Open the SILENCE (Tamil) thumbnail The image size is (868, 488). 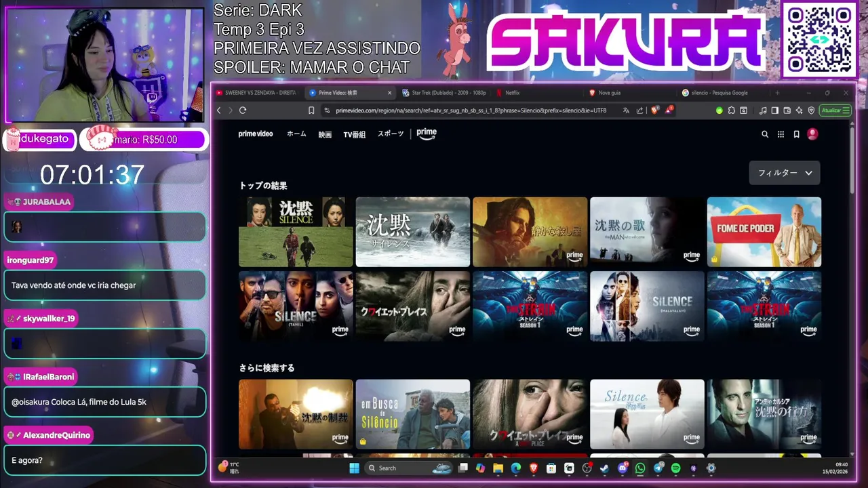(x=296, y=306)
